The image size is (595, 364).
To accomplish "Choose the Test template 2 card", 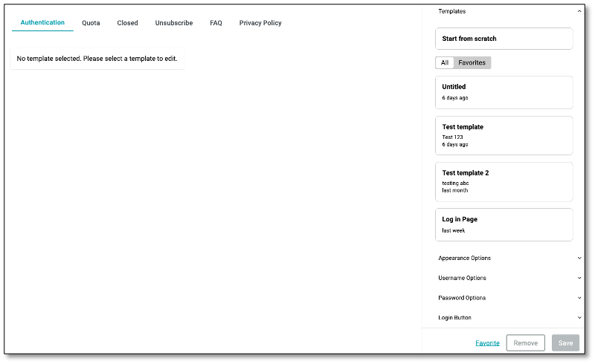I will point(504,181).
